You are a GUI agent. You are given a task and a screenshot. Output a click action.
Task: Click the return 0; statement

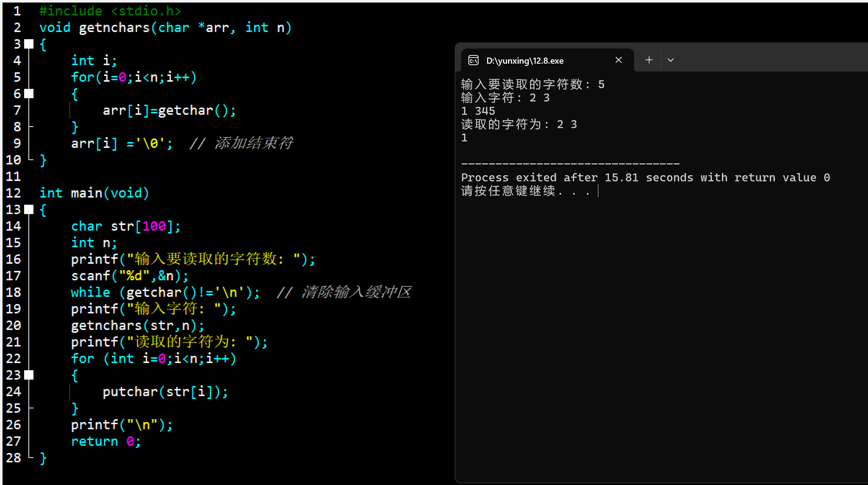click(x=105, y=441)
